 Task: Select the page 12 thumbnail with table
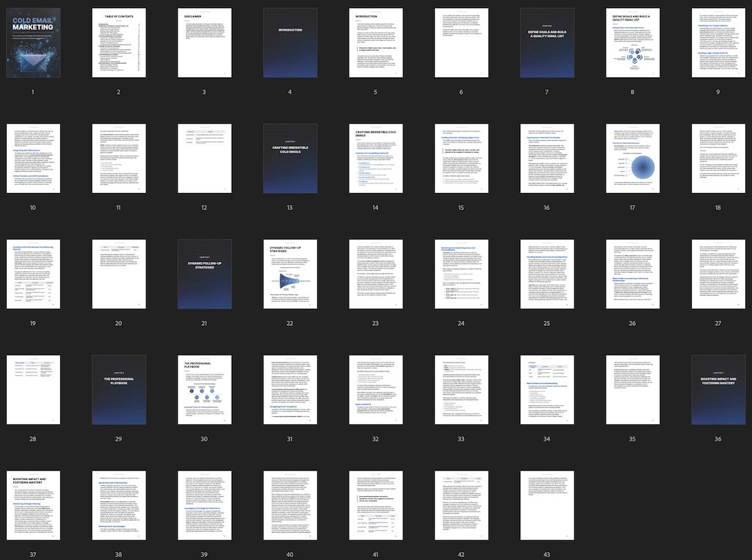tap(205, 159)
